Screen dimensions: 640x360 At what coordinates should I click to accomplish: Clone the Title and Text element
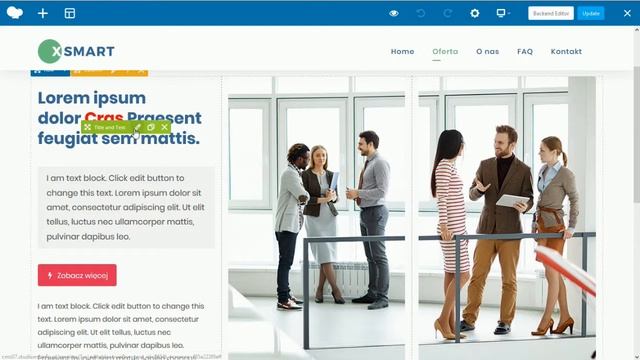point(151,127)
